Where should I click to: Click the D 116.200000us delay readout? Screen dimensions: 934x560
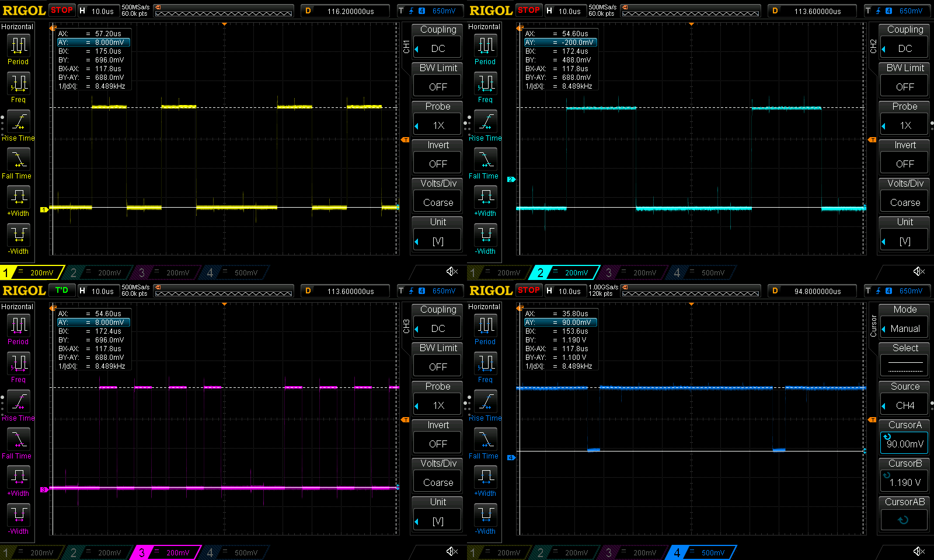click(345, 11)
